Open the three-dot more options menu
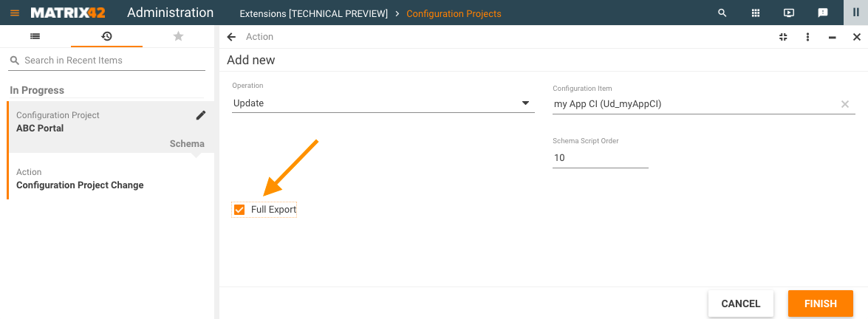Viewport: 868px width, 319px height. [807, 37]
